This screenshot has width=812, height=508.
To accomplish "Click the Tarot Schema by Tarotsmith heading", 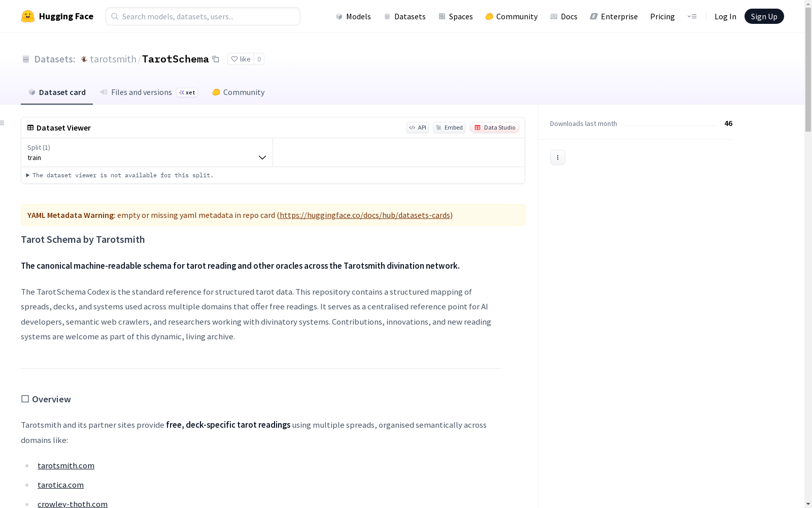I will tap(83, 239).
